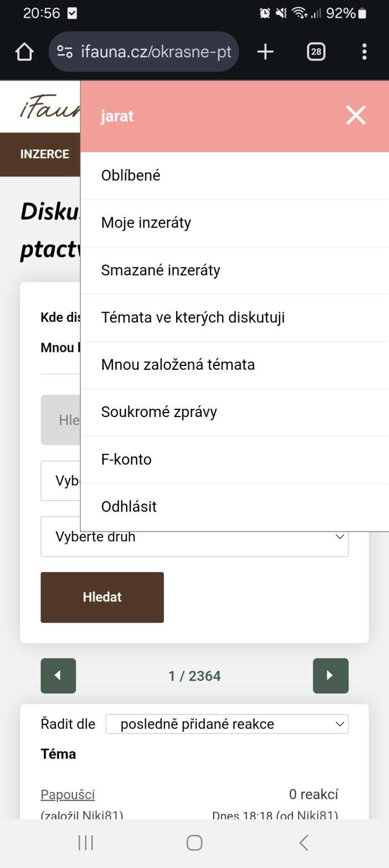Open the Papoušci topic link
This screenshot has height=868, width=389.
click(x=68, y=795)
